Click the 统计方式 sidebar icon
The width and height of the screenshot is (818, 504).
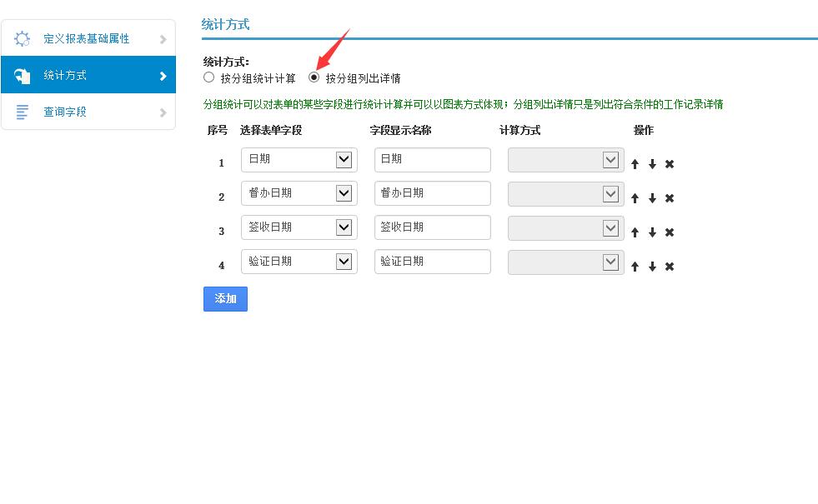(x=22, y=76)
